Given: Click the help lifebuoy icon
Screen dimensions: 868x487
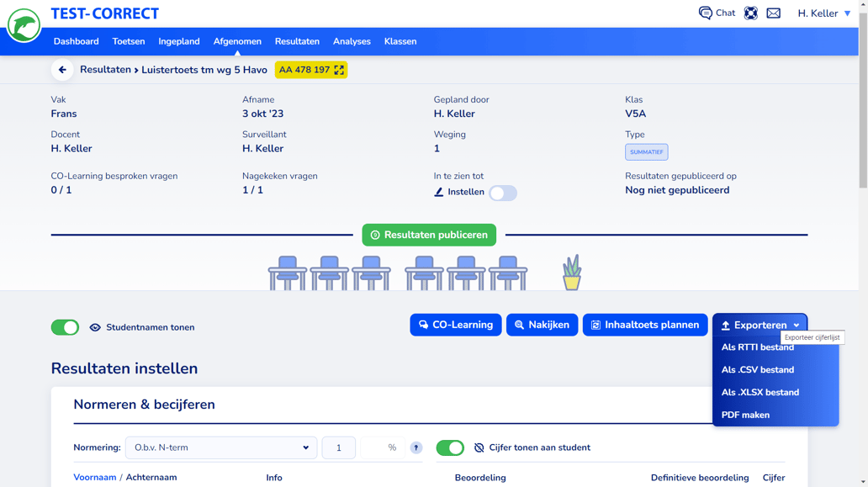Looking at the screenshot, I should click(x=751, y=13).
